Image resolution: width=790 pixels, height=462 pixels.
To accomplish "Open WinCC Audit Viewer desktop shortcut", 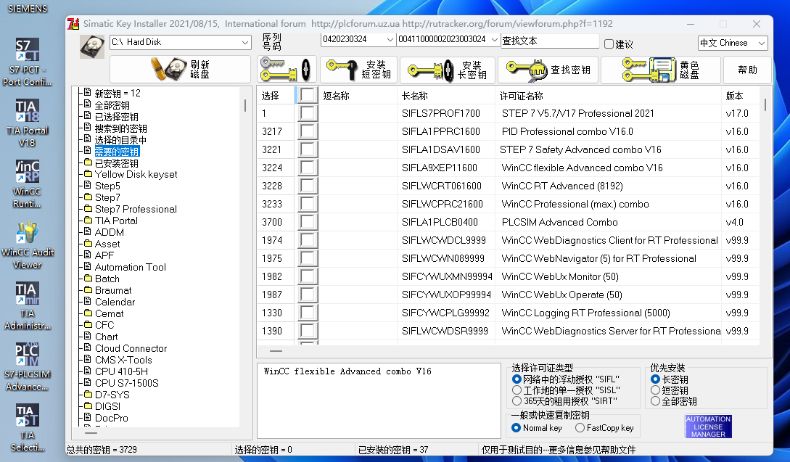I will (x=27, y=245).
